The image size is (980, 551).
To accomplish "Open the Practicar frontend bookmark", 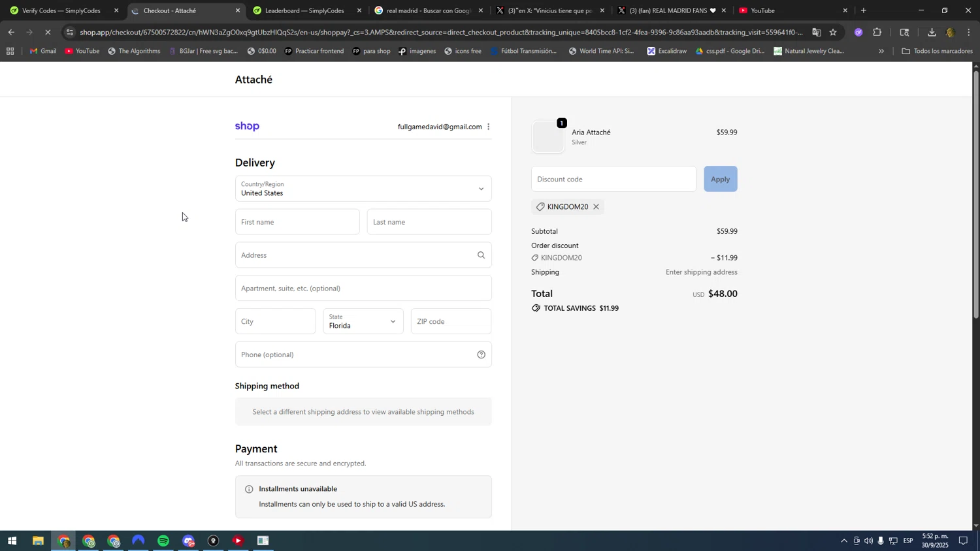I will pyautogui.click(x=314, y=51).
